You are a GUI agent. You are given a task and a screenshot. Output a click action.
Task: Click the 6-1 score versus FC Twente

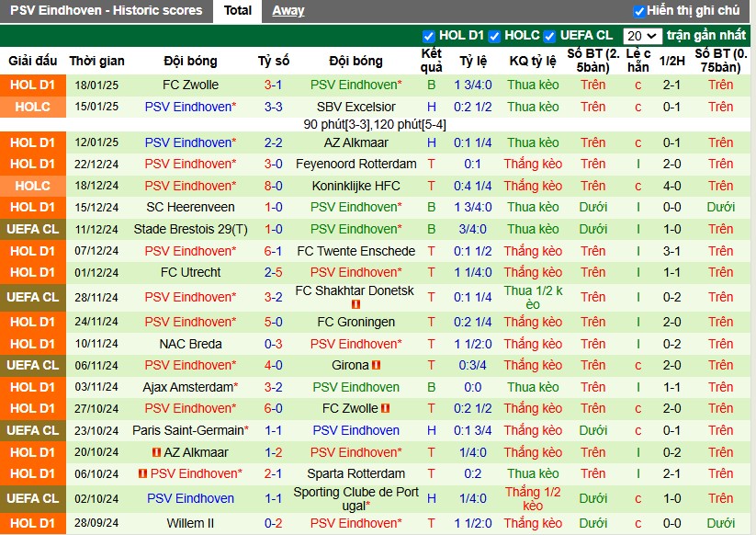[273, 251]
